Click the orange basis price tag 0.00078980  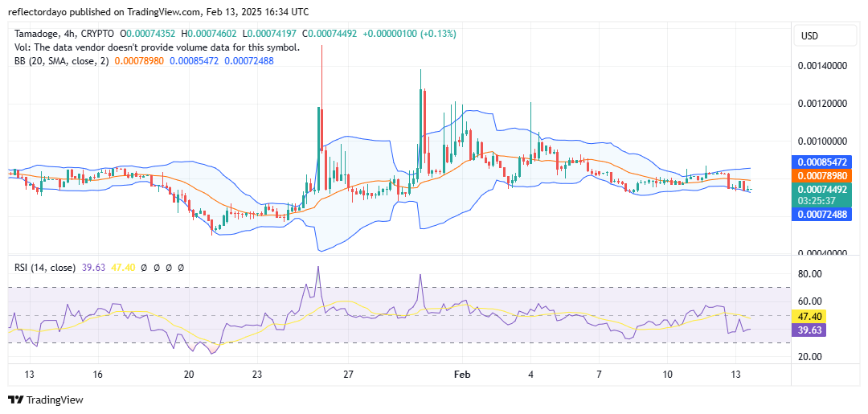tap(821, 176)
